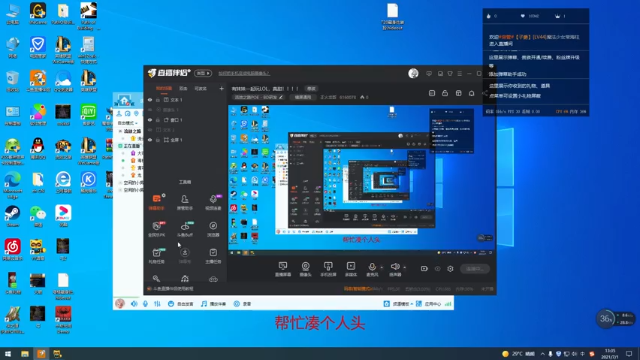Collapse the first channel tree node in the back window
The height and width of the screenshot is (360, 640).
point(120,131)
